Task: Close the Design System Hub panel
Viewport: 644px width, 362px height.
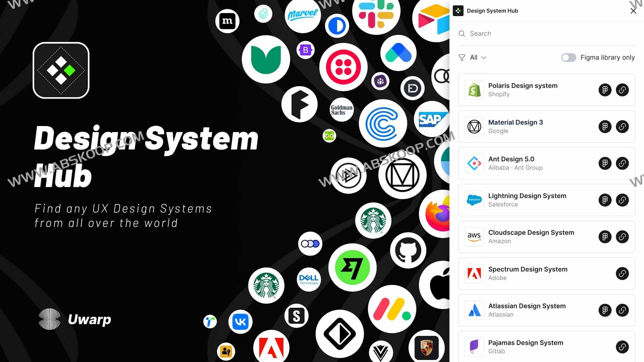Action: click(x=633, y=11)
